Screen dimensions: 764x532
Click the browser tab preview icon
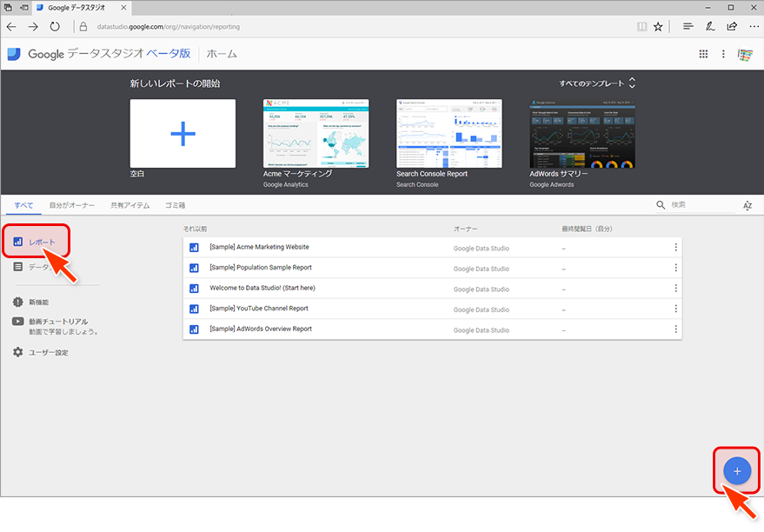point(8,8)
